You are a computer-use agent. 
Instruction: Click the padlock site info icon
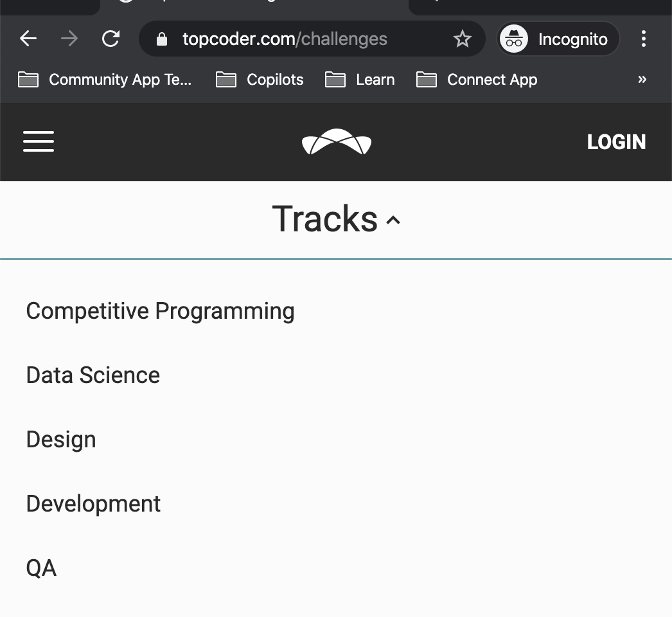(161, 39)
